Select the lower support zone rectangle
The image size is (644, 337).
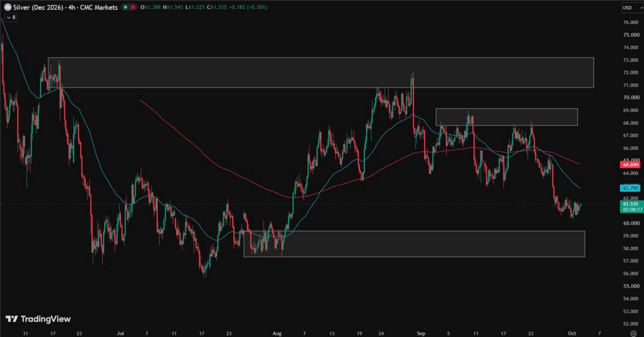click(x=414, y=244)
